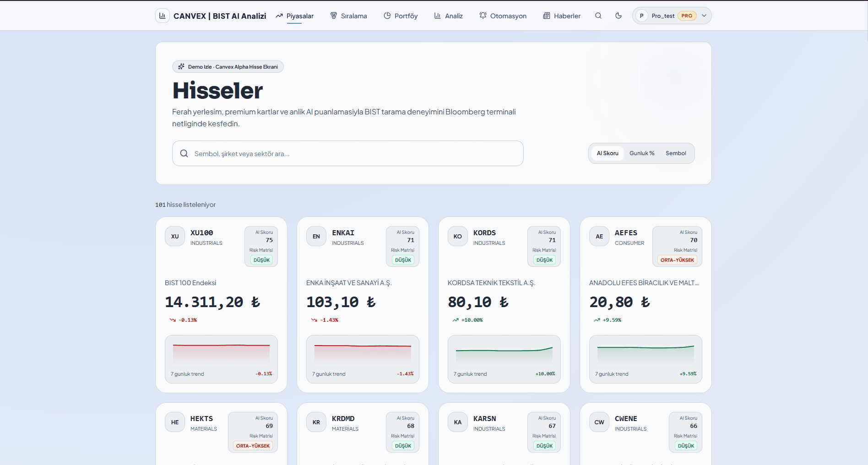This screenshot has width=868, height=465.
Task: Open the XU100 7 gunluk trend chart
Action: pos(221,359)
